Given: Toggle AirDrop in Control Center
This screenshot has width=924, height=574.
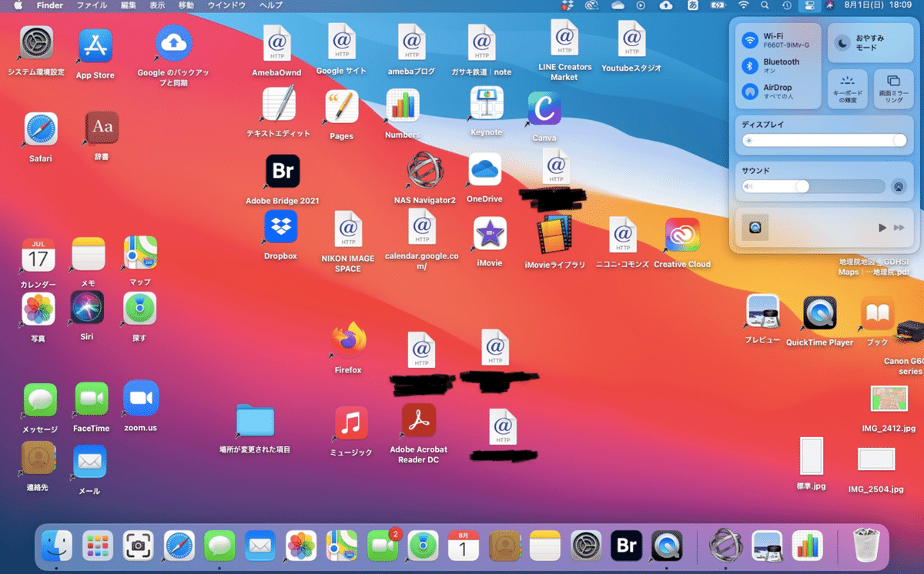Looking at the screenshot, I should (749, 92).
